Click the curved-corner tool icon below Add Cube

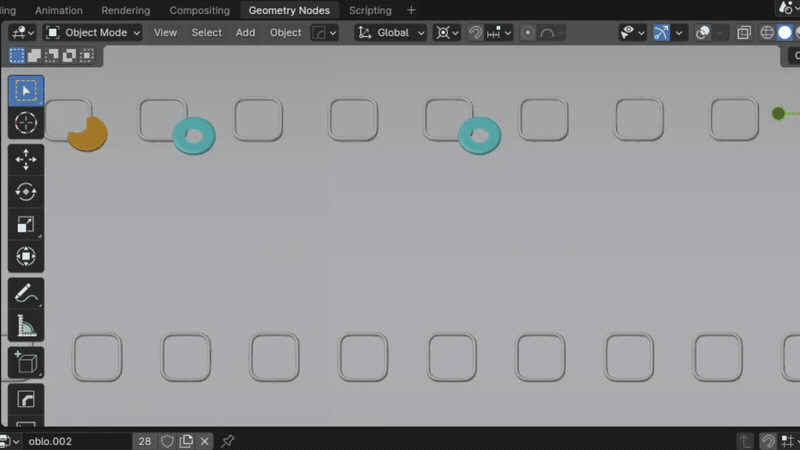point(26,399)
